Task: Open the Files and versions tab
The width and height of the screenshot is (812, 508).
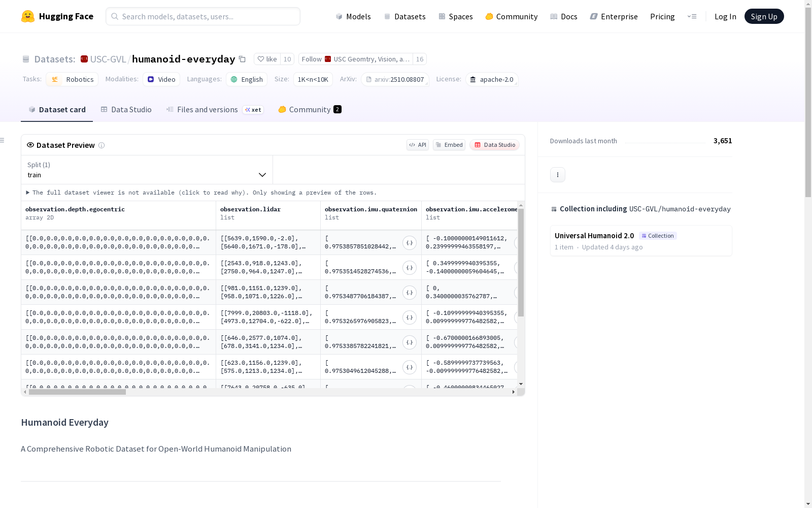Action: (215, 110)
